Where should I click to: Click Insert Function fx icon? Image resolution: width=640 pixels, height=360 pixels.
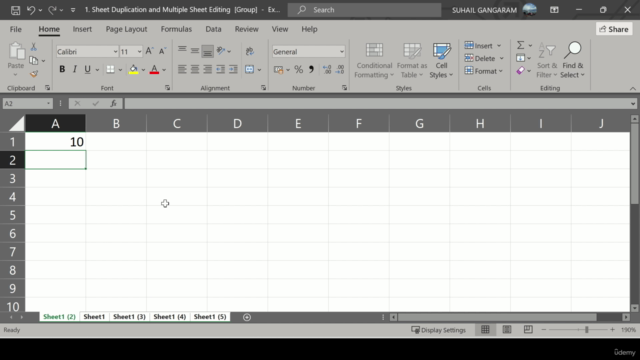(x=113, y=104)
